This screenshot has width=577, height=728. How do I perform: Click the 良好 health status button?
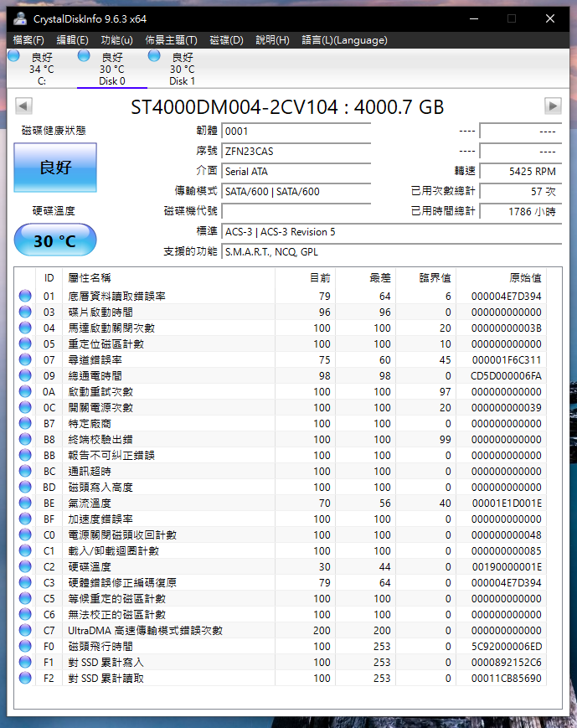[x=55, y=168]
